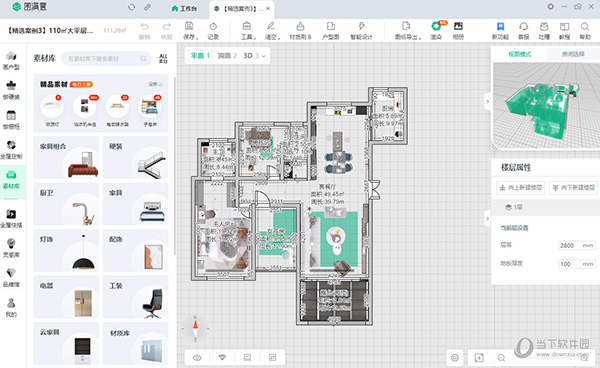Open the whole-house customization sidebar item

pyautogui.click(x=11, y=150)
